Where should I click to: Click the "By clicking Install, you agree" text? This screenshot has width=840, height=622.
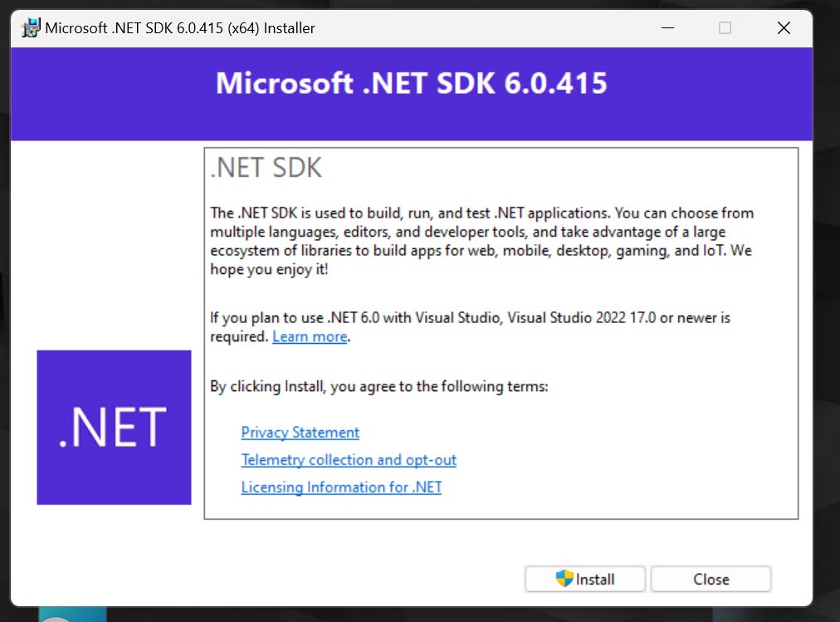point(379,386)
